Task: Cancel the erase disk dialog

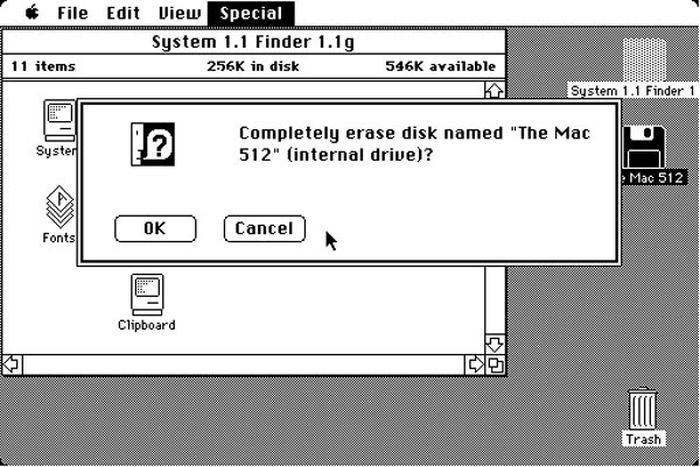Action: coord(264,229)
